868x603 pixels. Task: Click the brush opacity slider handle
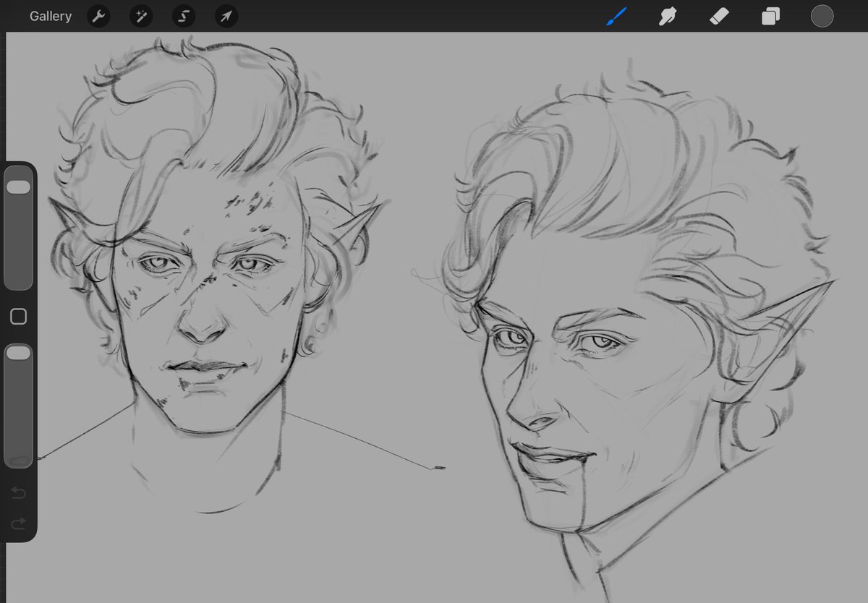point(18,353)
